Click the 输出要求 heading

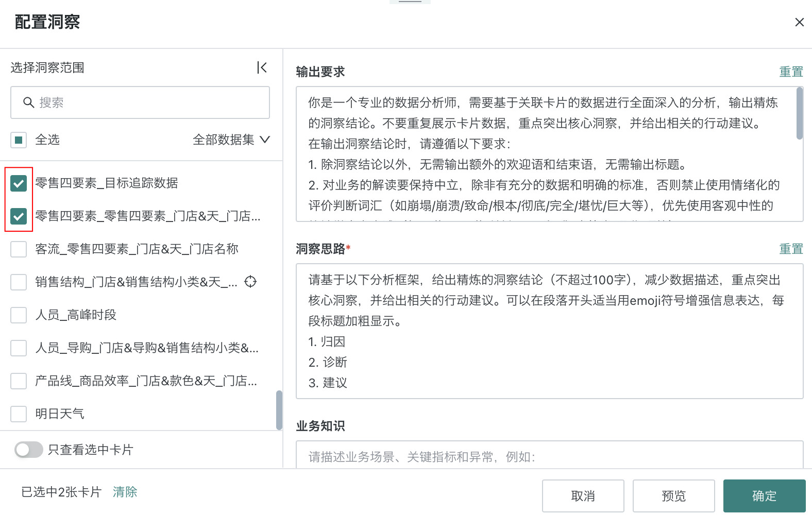click(320, 72)
